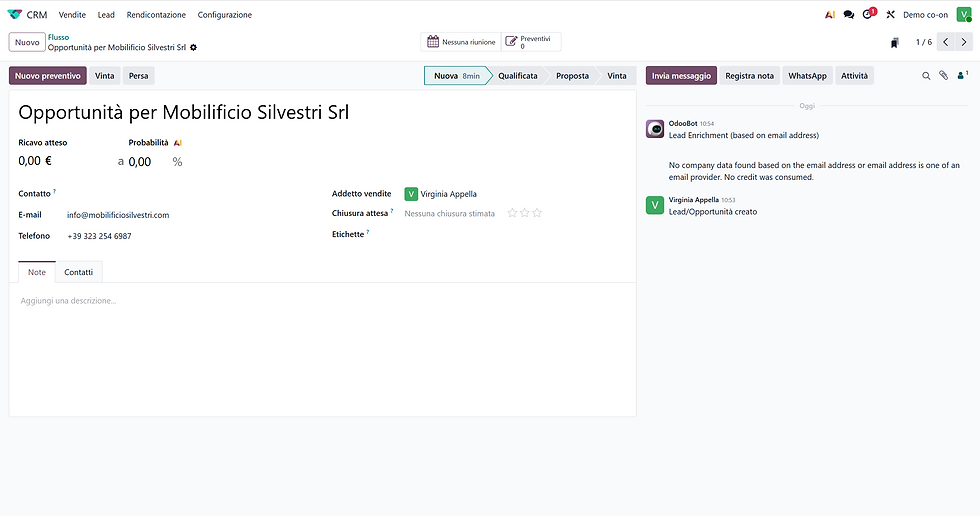
Task: Go to next record arrow
Action: [964, 42]
